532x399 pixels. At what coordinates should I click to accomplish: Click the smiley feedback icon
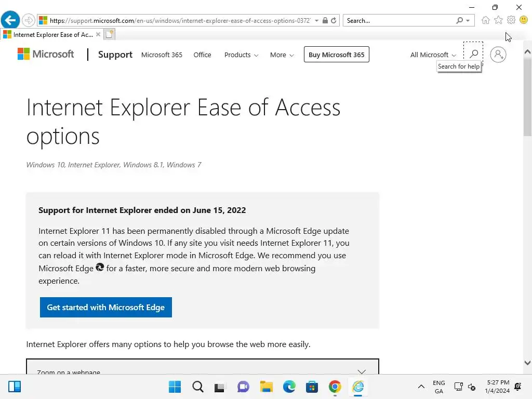click(524, 20)
